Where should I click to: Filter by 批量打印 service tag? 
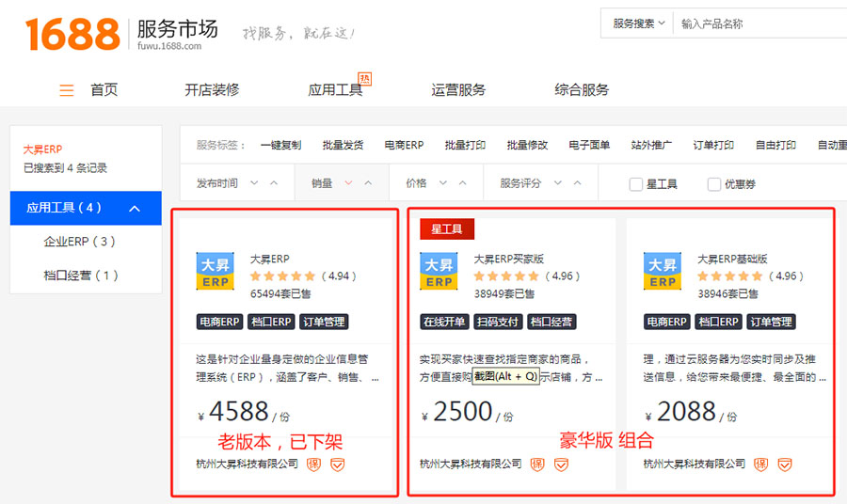(x=465, y=145)
